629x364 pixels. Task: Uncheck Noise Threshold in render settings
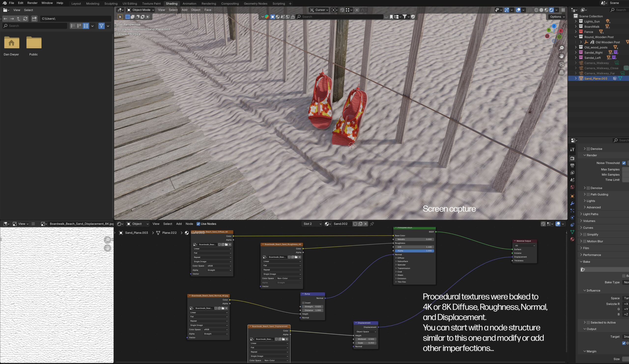pos(624,163)
